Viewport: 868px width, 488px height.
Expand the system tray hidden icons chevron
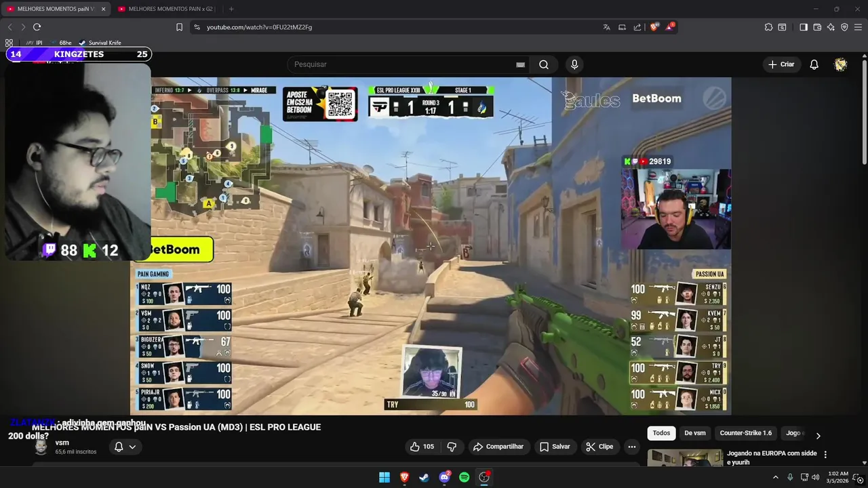pyautogui.click(x=776, y=477)
